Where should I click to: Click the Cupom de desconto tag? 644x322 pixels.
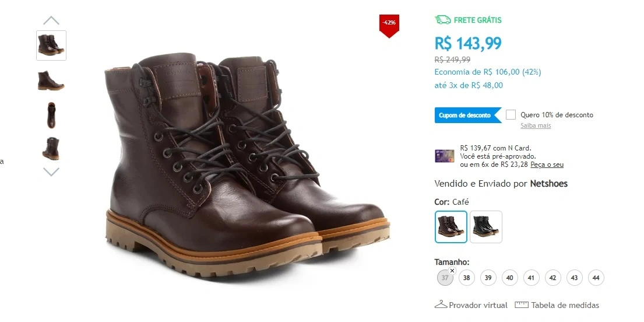click(467, 115)
